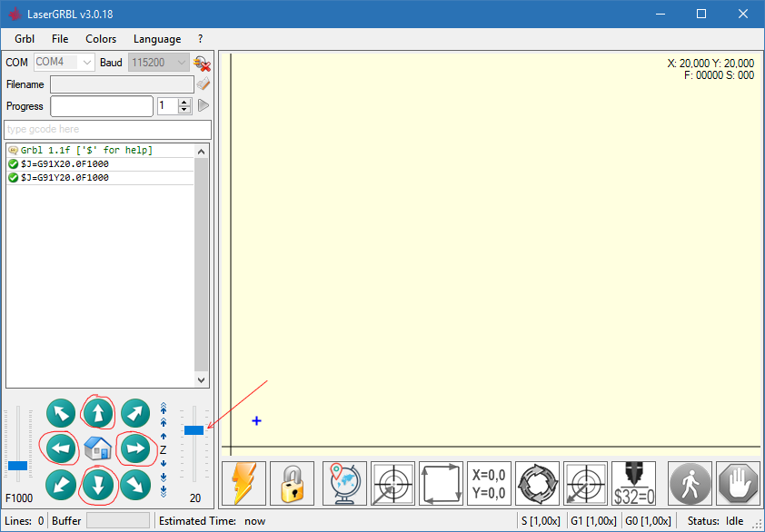Click the X=0,0 Y=0,0 zero position button

(489, 483)
